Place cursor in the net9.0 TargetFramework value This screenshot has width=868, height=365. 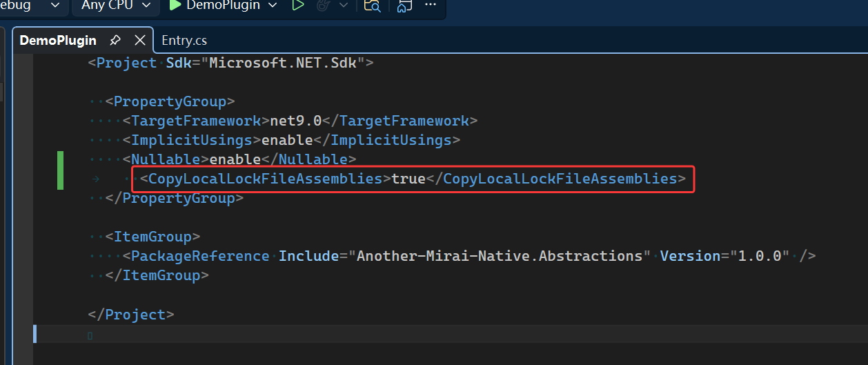pyautogui.click(x=295, y=121)
